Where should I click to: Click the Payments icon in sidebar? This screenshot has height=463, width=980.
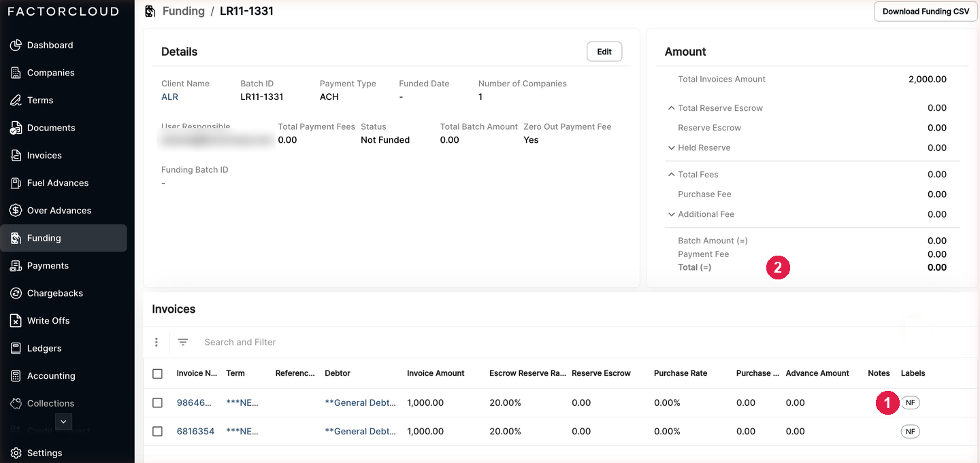coord(16,266)
